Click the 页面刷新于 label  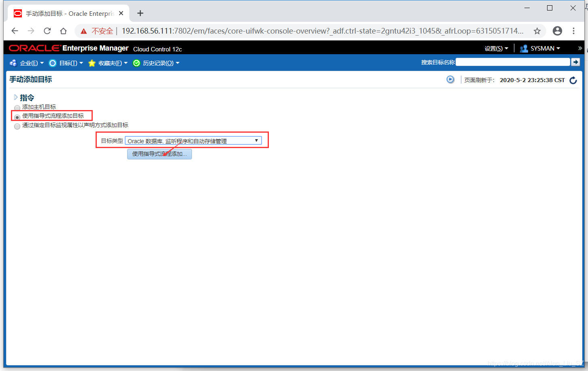click(x=479, y=80)
